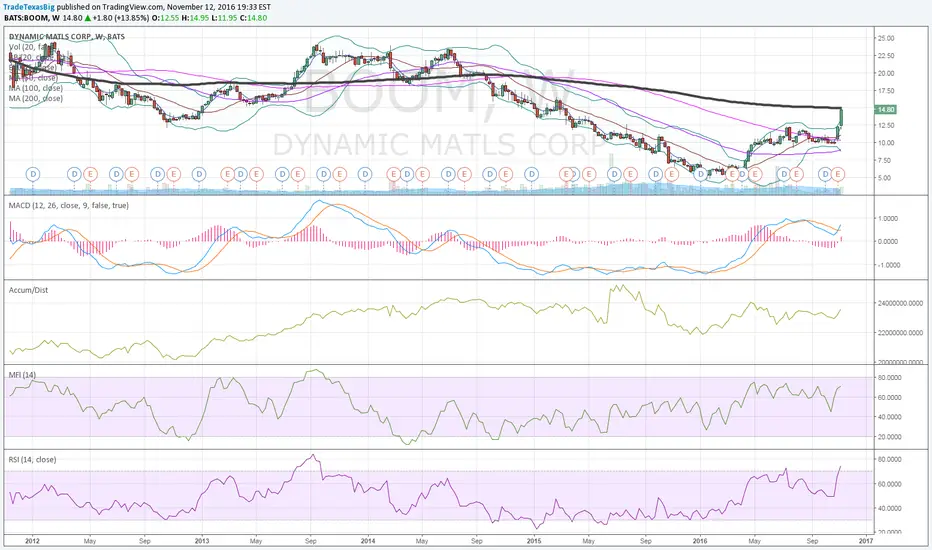Select the MA (200, close) indicator label
The height and width of the screenshot is (550, 932).
click(x=36, y=98)
